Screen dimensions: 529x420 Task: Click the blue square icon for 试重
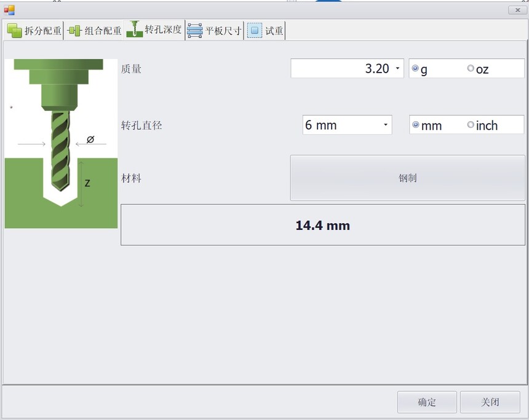pos(255,31)
